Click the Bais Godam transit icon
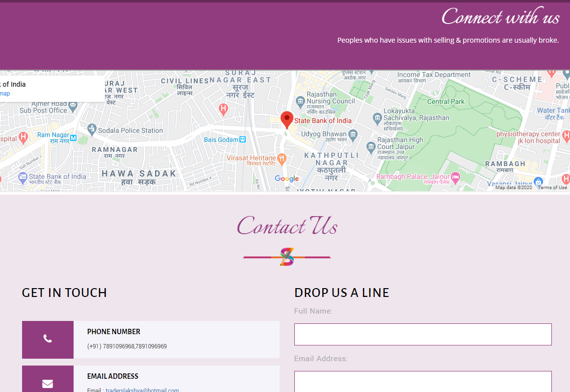This screenshot has height=392, width=570. [x=242, y=140]
